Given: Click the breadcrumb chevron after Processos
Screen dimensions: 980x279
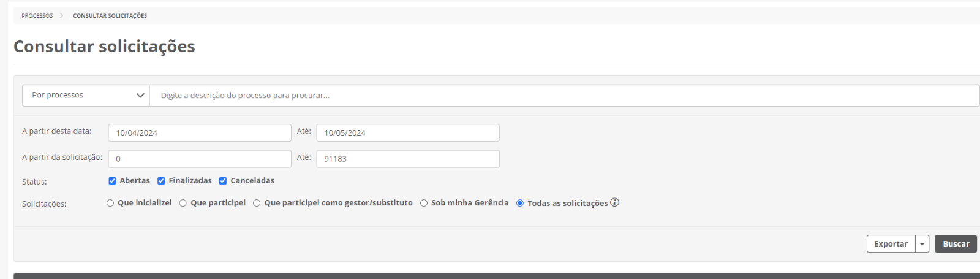Looking at the screenshot, I should [x=62, y=16].
